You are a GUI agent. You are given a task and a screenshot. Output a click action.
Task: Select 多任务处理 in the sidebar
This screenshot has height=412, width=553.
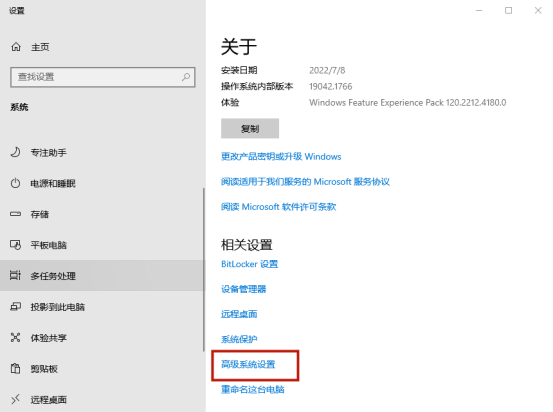[102, 275]
